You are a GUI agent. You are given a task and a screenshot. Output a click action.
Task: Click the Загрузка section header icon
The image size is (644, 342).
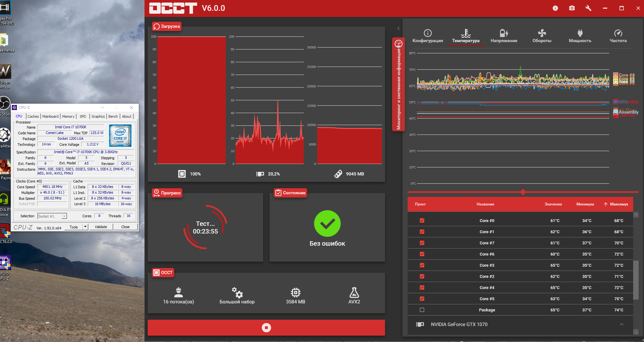[x=156, y=26]
